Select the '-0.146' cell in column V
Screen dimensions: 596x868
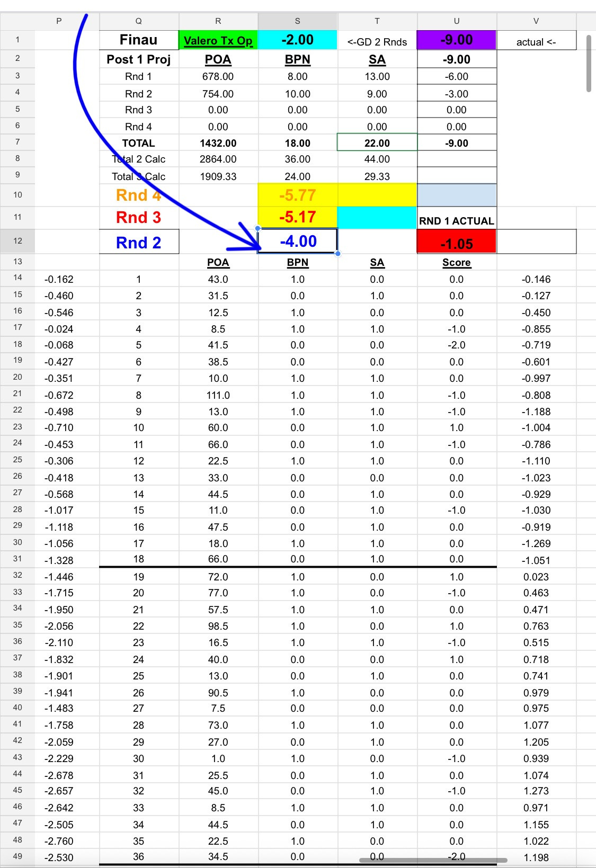536,279
